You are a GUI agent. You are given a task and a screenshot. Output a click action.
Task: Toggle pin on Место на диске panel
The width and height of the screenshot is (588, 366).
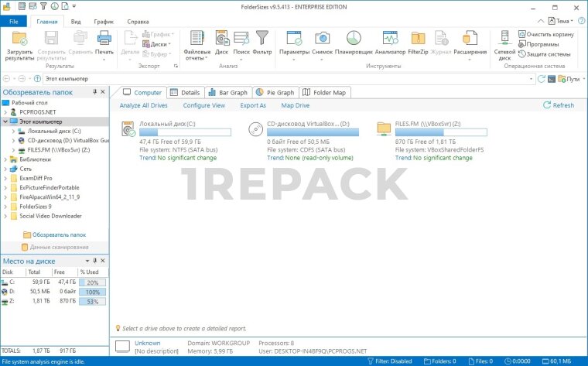coord(95,262)
